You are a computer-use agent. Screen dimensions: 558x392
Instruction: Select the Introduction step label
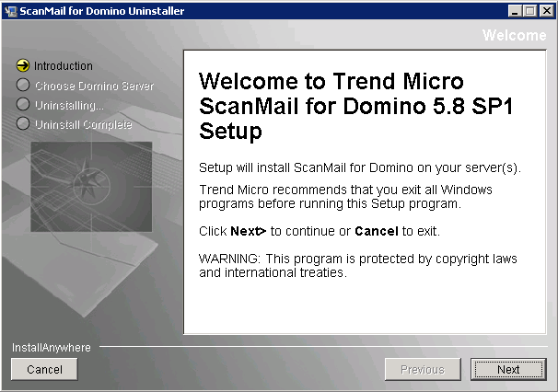64,66
